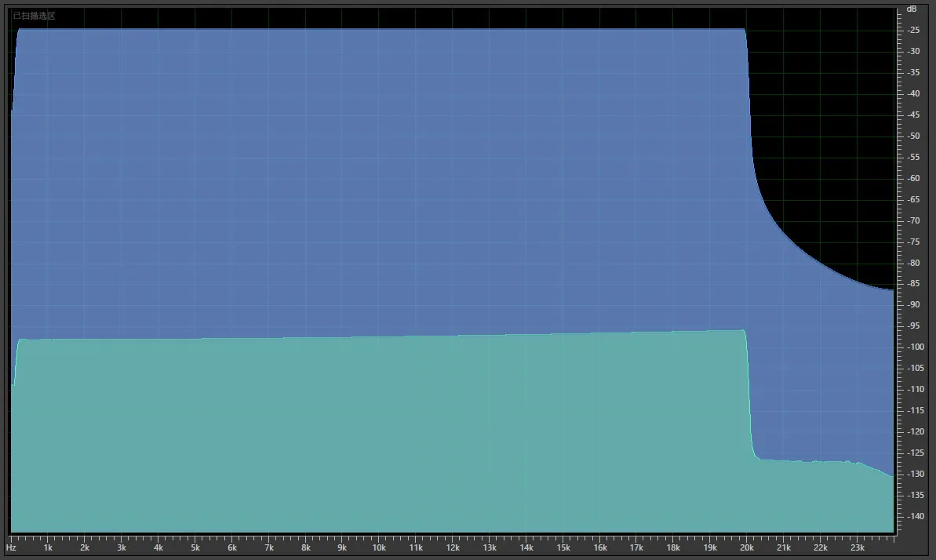Select the 17k frequency axis label

click(x=636, y=547)
